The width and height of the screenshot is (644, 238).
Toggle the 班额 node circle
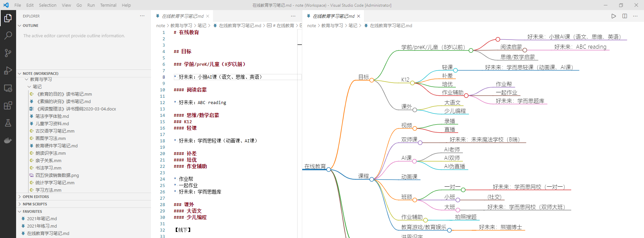pyautogui.click(x=415, y=200)
